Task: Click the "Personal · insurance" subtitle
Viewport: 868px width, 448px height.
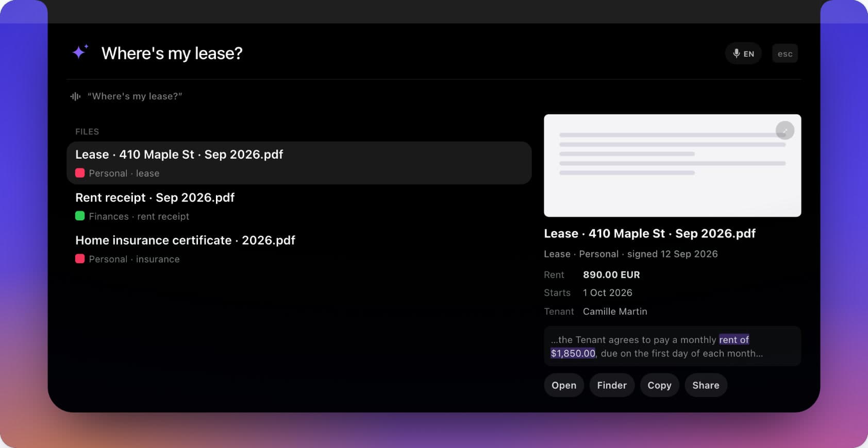Action: click(135, 260)
